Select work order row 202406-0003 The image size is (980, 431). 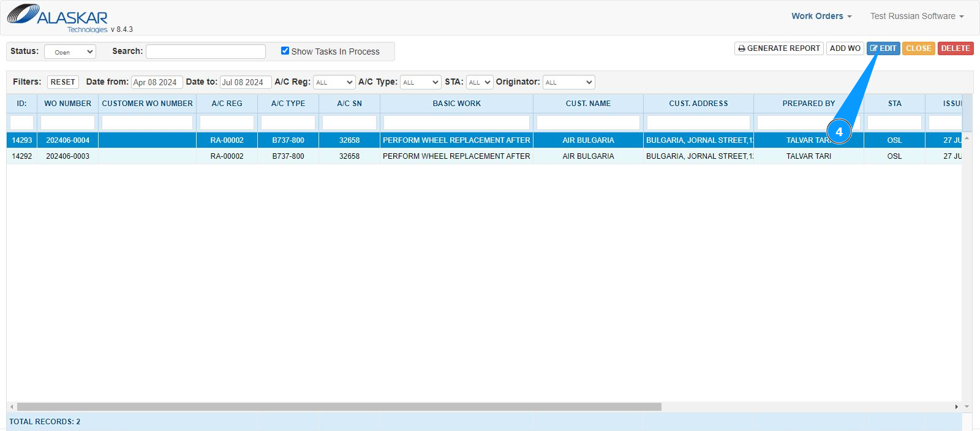484,156
